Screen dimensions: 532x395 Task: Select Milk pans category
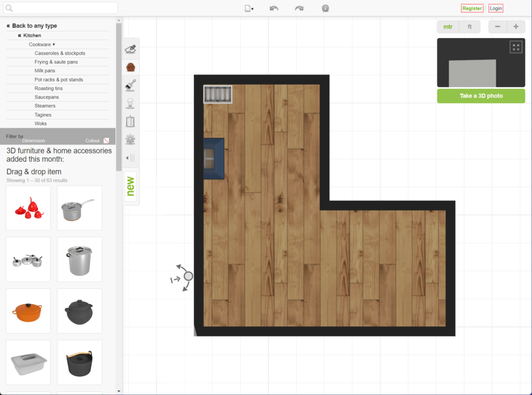coord(45,71)
